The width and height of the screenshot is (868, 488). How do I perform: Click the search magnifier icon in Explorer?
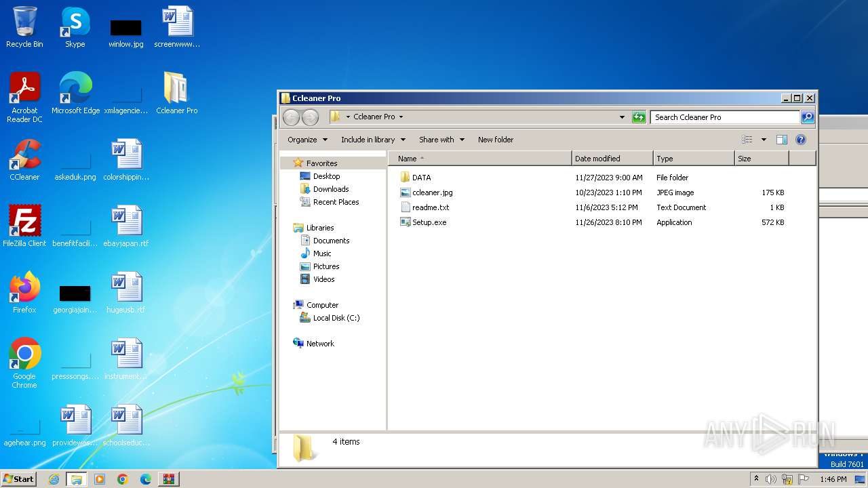(808, 117)
